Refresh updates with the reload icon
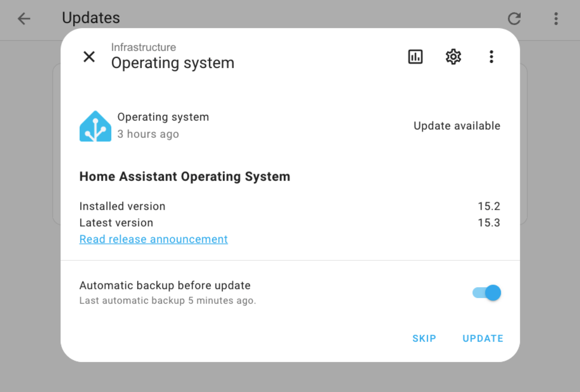 [514, 19]
